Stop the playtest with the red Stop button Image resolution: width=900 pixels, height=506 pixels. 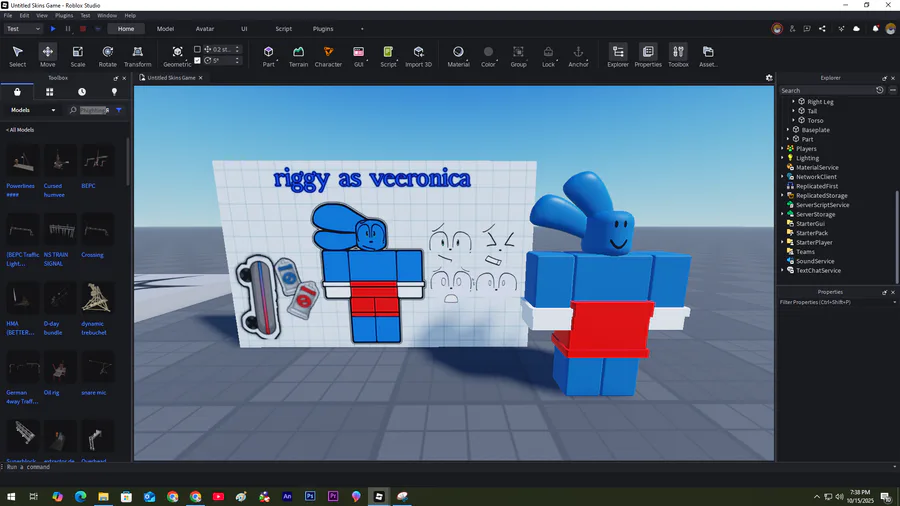(x=83, y=29)
